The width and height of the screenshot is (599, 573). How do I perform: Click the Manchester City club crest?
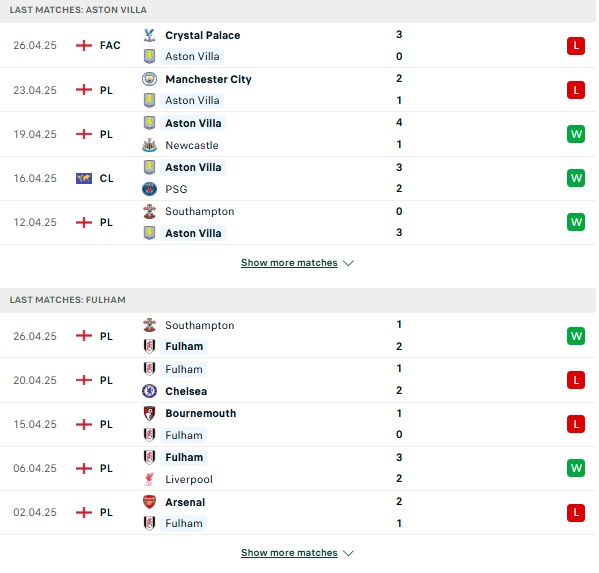[x=149, y=79]
